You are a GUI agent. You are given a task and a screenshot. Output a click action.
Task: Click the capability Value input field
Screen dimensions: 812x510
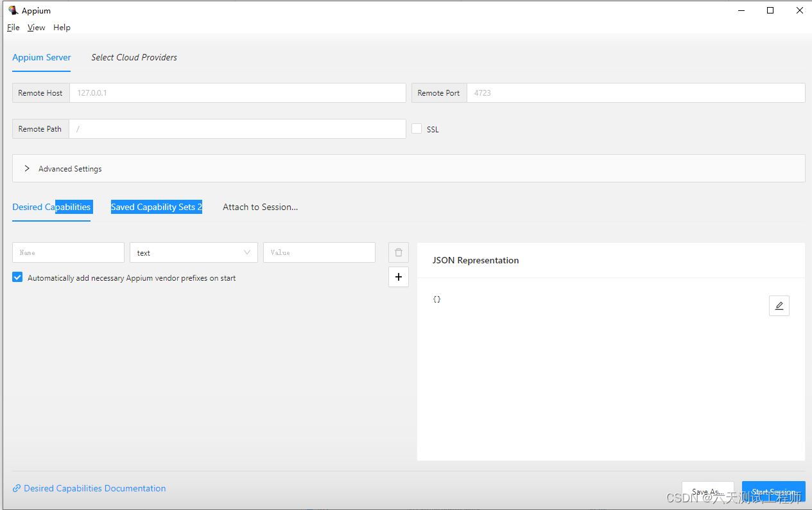(319, 252)
